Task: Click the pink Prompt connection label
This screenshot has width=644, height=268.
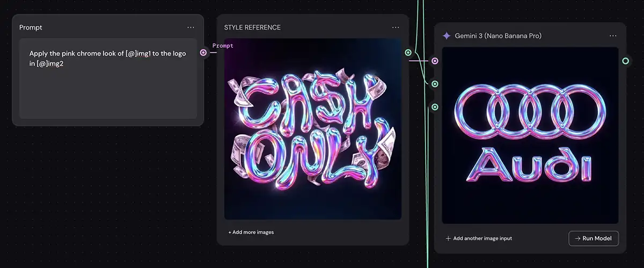Action: click(x=223, y=46)
